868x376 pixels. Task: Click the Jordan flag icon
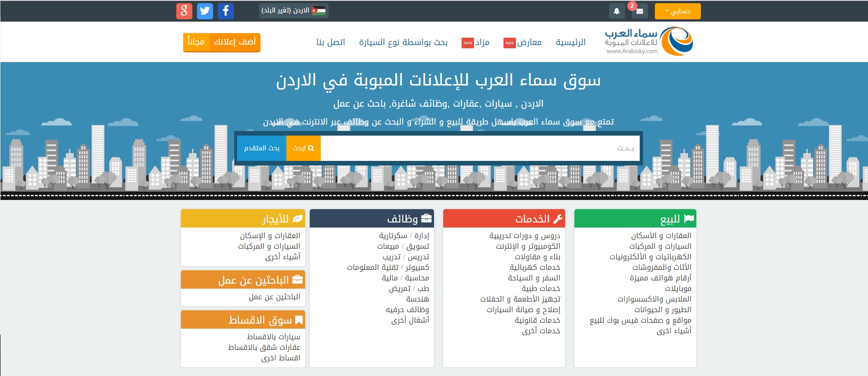point(318,11)
